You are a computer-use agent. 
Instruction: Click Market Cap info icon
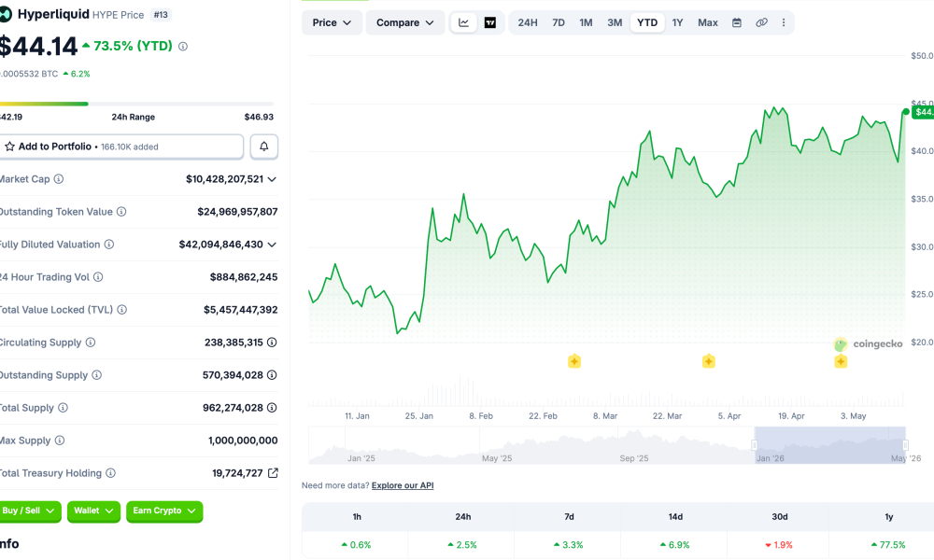pyautogui.click(x=58, y=179)
